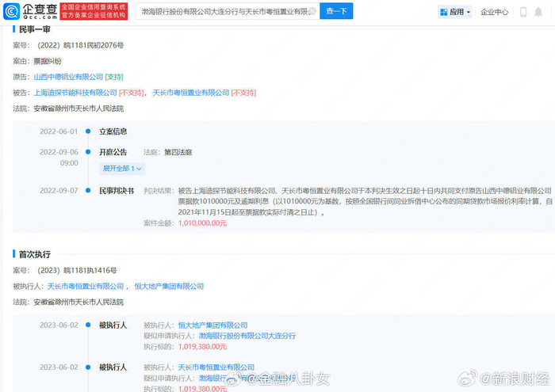Click case amount 1,010,000.00元

tap(202, 223)
